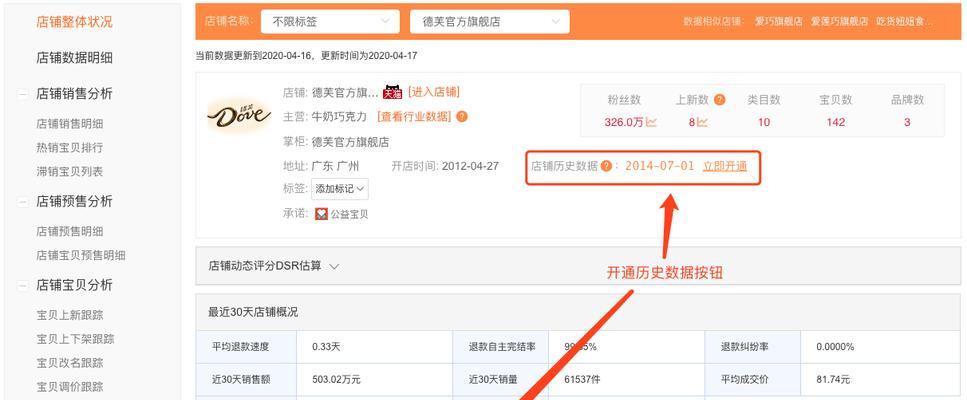
Task: Click the 开店时间 2012-04-27 text
Action: pyautogui.click(x=445, y=166)
